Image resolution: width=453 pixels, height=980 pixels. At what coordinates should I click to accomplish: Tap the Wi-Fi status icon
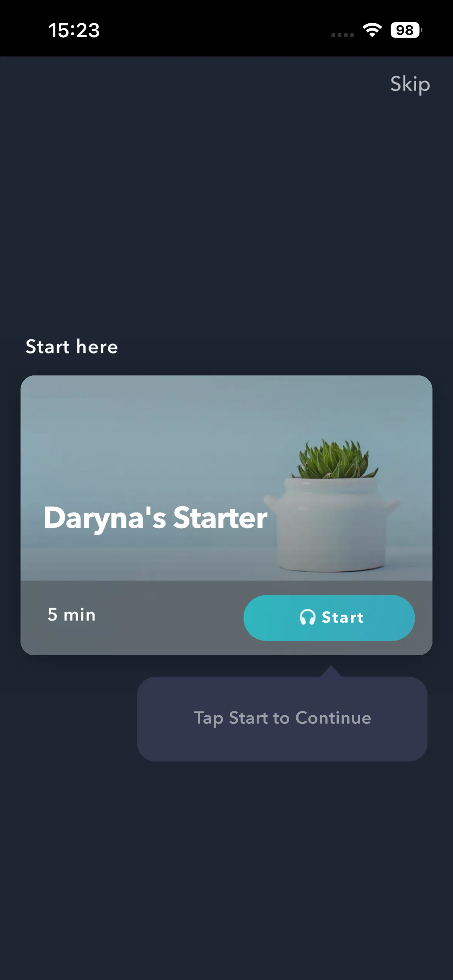point(372,30)
